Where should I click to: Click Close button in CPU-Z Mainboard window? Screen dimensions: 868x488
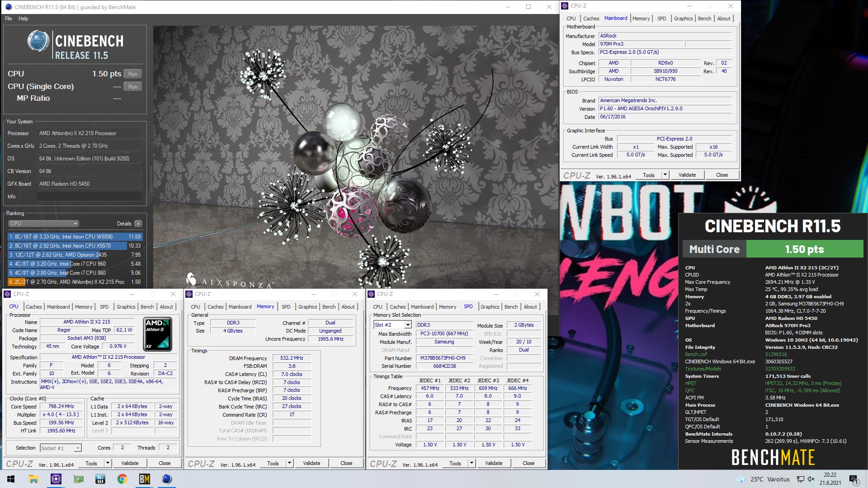722,175
